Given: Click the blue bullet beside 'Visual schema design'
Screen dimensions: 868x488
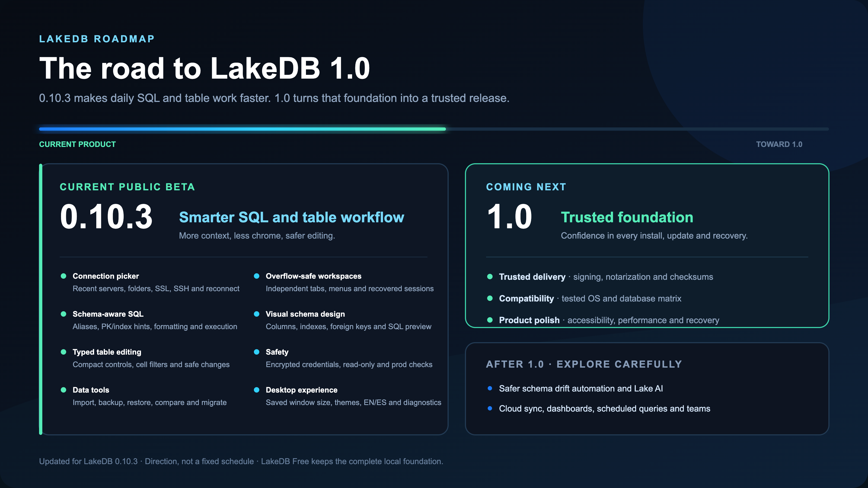Looking at the screenshot, I should click(x=256, y=314).
